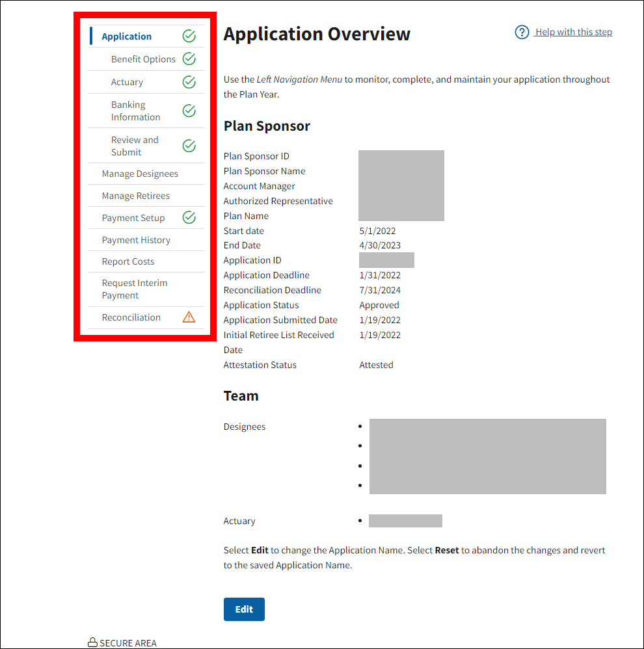The height and width of the screenshot is (649, 644).
Task: Select Manage Designees from the left menu
Action: (140, 174)
